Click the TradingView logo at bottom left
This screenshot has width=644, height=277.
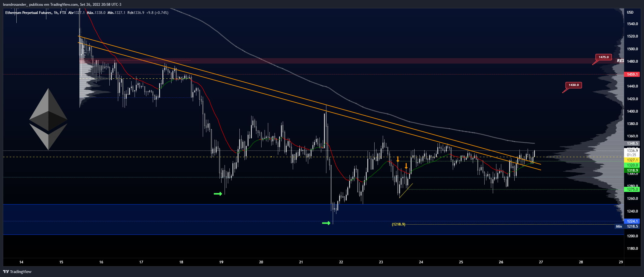[17, 272]
